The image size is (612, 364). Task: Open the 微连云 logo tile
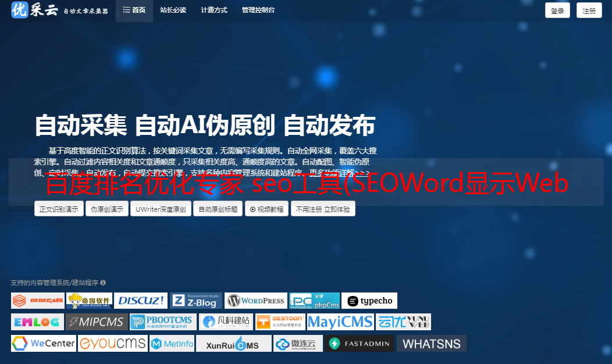click(298, 343)
